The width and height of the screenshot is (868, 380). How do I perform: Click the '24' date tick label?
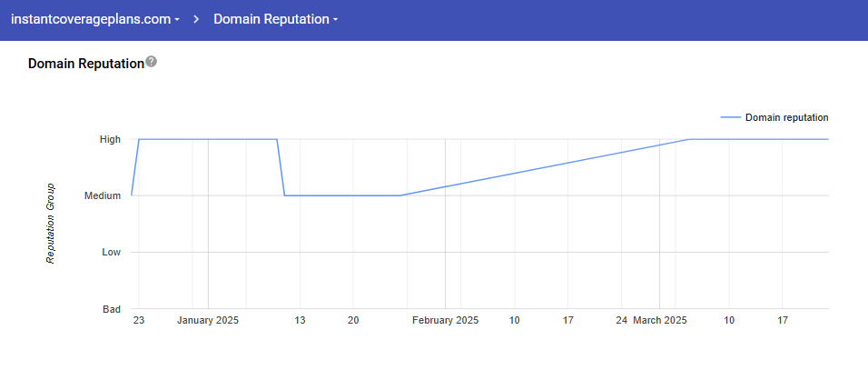click(x=621, y=321)
